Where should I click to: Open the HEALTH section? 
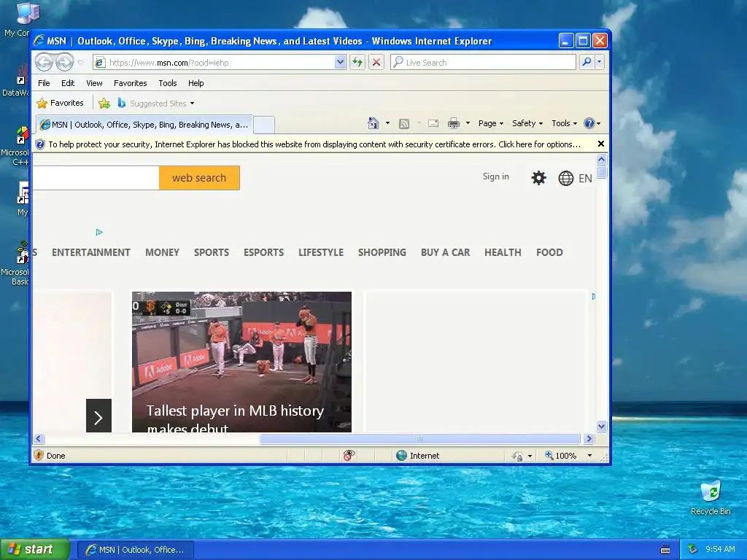(503, 252)
